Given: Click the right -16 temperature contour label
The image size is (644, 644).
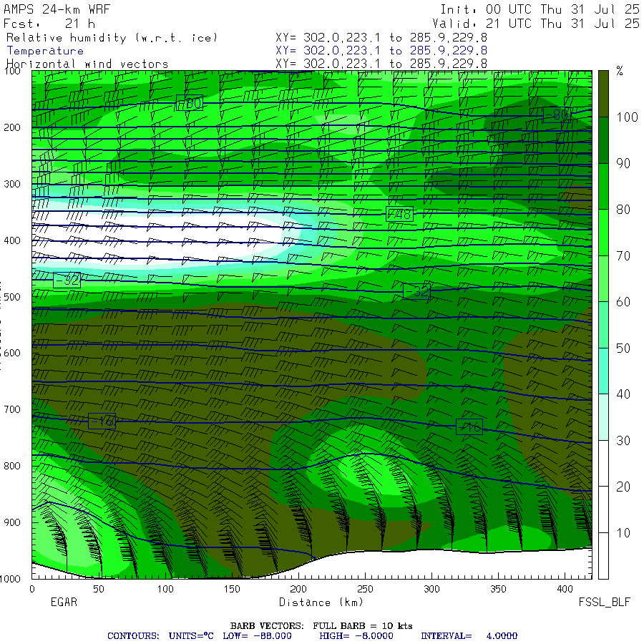Looking at the screenshot, I should (469, 427).
